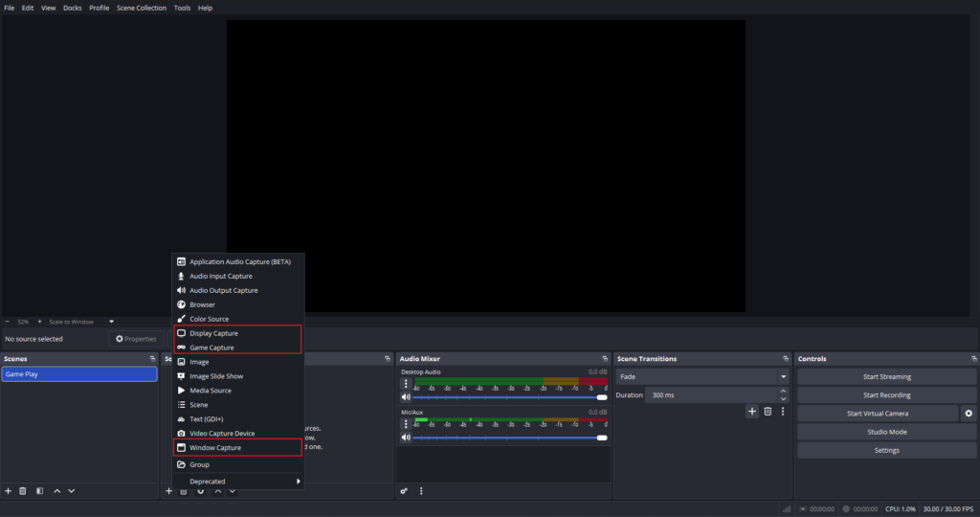This screenshot has width=980, height=517.
Task: Click the Game Capture gamepad icon
Action: pyautogui.click(x=181, y=348)
